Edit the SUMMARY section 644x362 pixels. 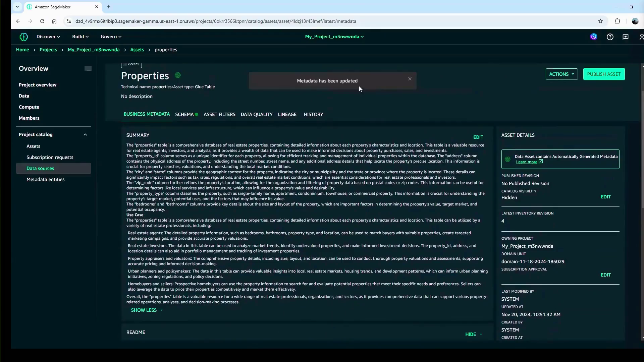(478, 137)
